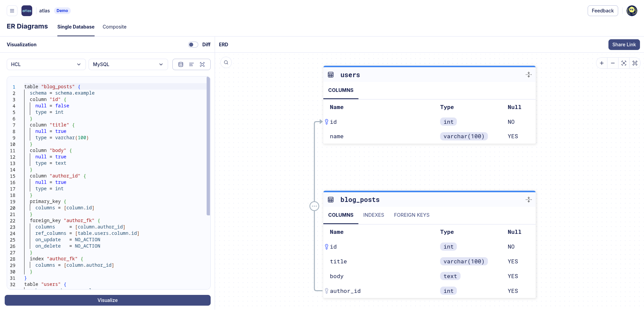The width and height of the screenshot is (644, 311).
Task: Open the MySQL dialect dropdown
Action: 128,64
